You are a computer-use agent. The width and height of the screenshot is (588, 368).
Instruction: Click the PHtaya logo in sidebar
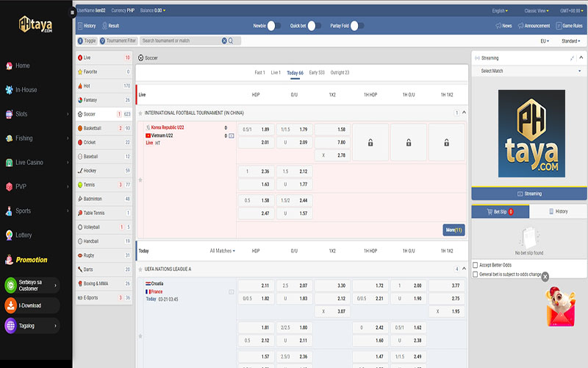35,24
